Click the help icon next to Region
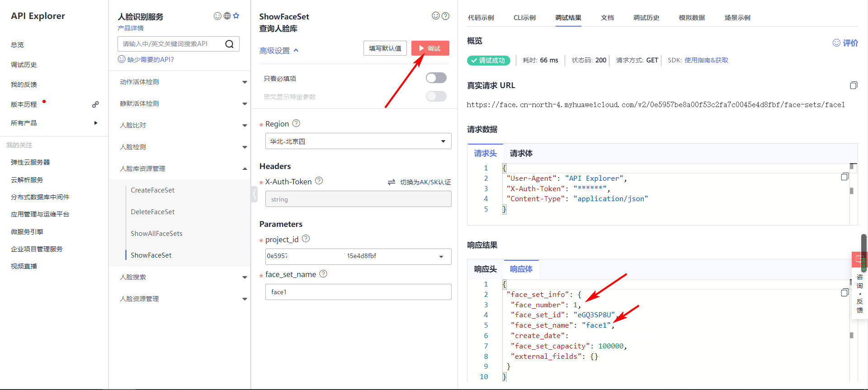This screenshot has width=868, height=390. (296, 123)
